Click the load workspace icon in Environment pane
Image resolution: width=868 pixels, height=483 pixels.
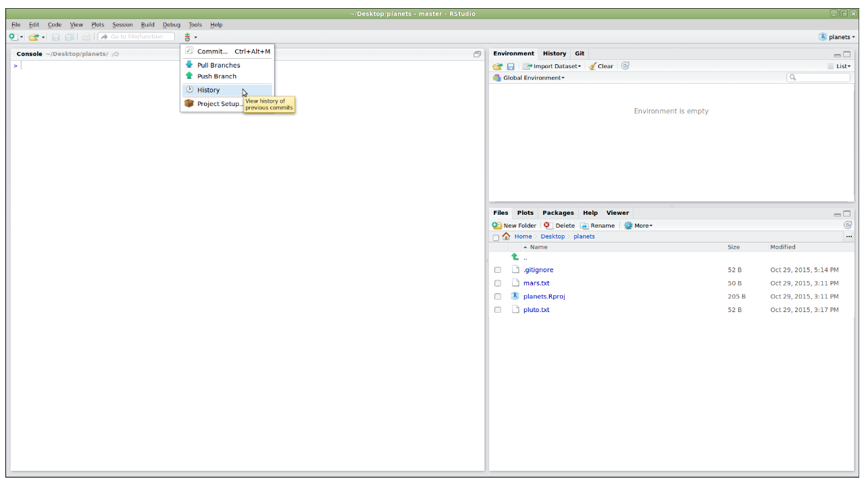pos(497,66)
